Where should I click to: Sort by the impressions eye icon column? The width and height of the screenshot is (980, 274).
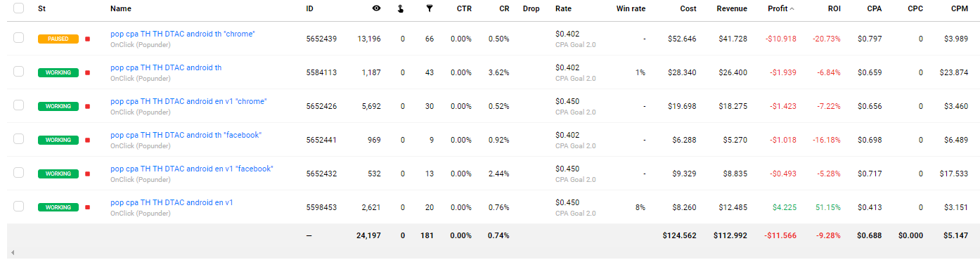pyautogui.click(x=376, y=8)
